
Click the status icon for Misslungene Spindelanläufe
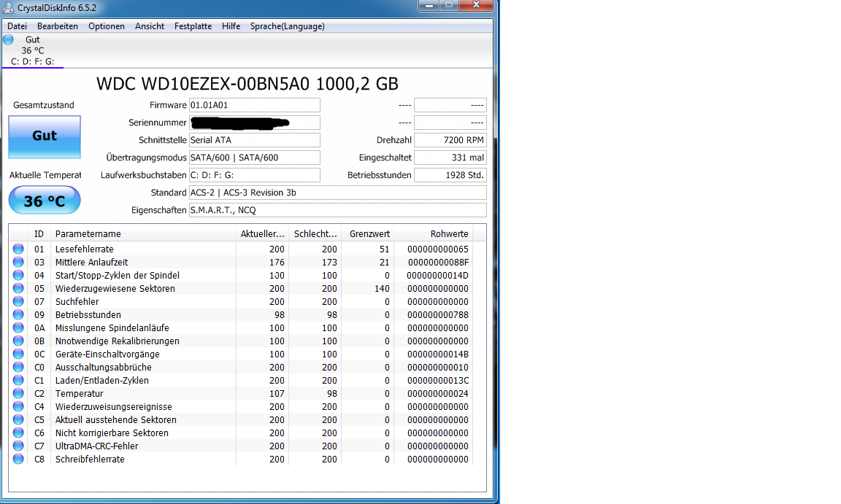coord(18,327)
